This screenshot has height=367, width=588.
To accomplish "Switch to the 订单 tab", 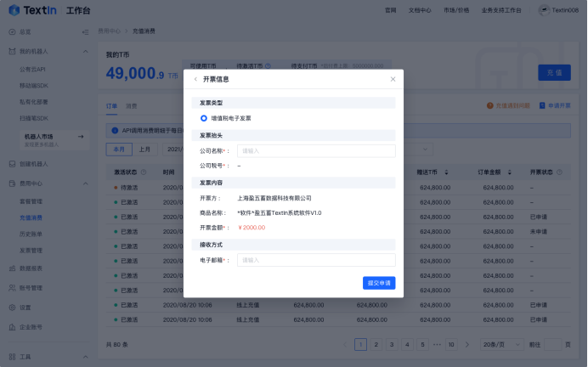I will pyautogui.click(x=111, y=106).
